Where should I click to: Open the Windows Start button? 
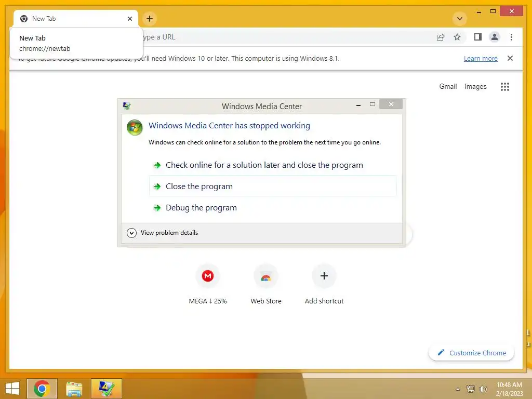tap(12, 389)
